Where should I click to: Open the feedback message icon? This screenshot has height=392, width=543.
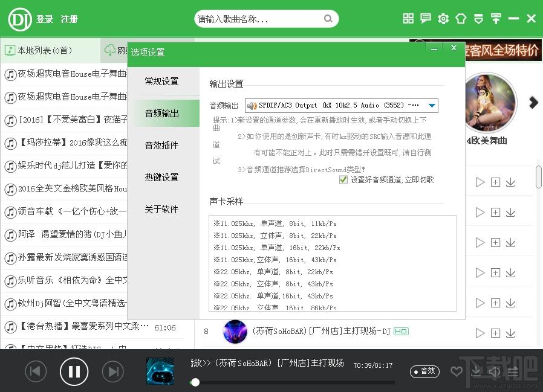[426, 19]
